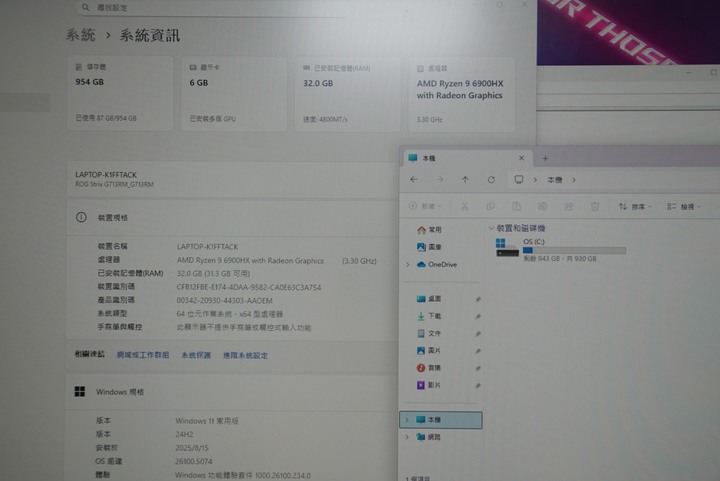Image resolution: width=720 pixels, height=481 pixels.
Task: Select 本機 (This PC) in sidebar
Action: [441, 420]
